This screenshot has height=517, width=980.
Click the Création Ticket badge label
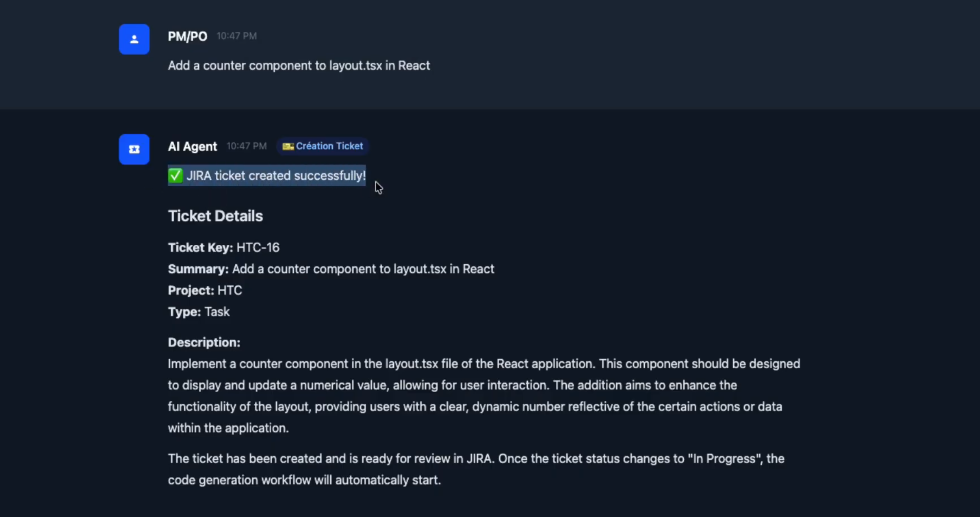click(329, 146)
